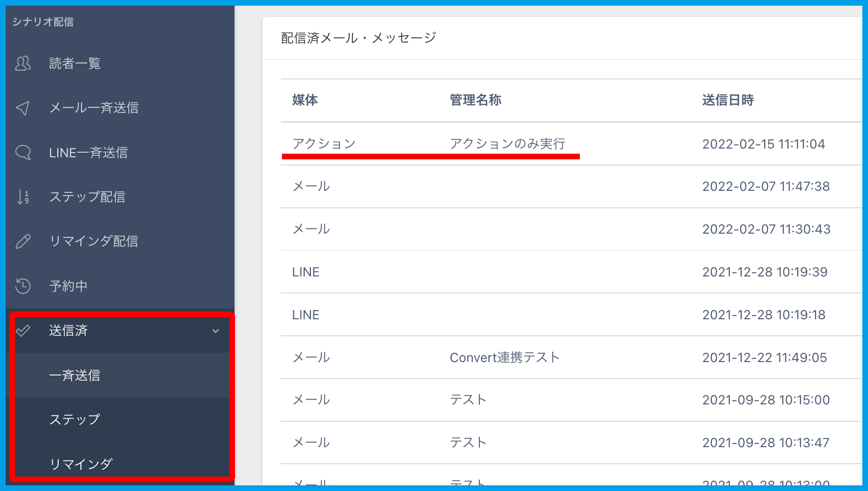
Task: Open ステップ配信 menu entry
Action: (x=87, y=197)
